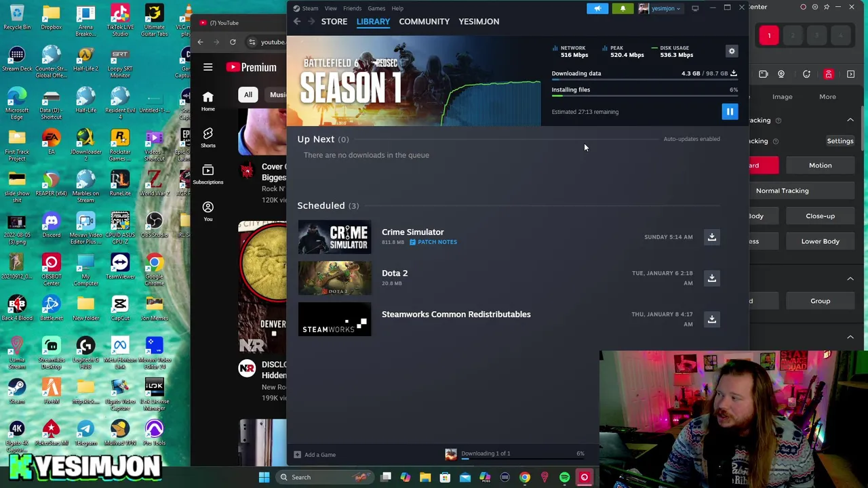Click Add a Game in Steam

point(315,455)
